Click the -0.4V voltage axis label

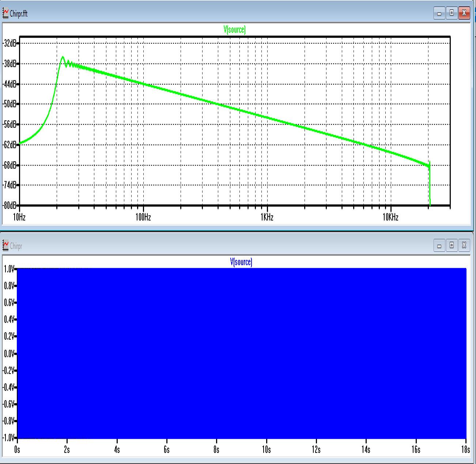pyautogui.click(x=8, y=387)
